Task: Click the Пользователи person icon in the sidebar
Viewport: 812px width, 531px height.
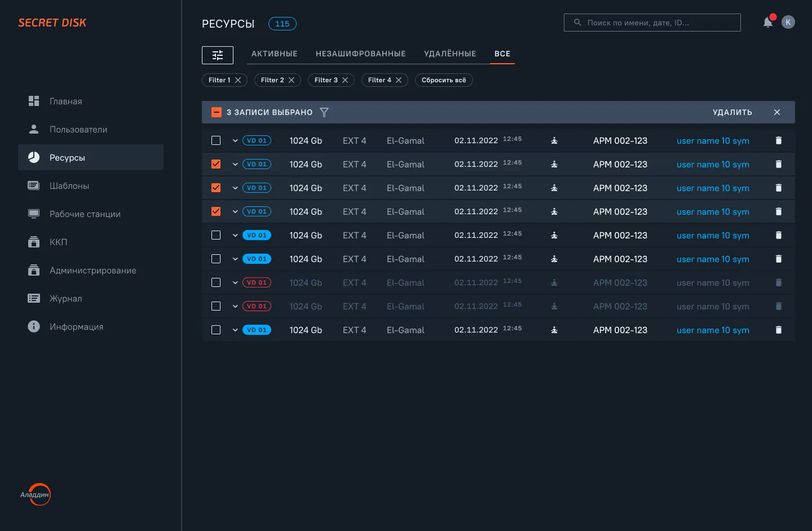Action: point(34,129)
